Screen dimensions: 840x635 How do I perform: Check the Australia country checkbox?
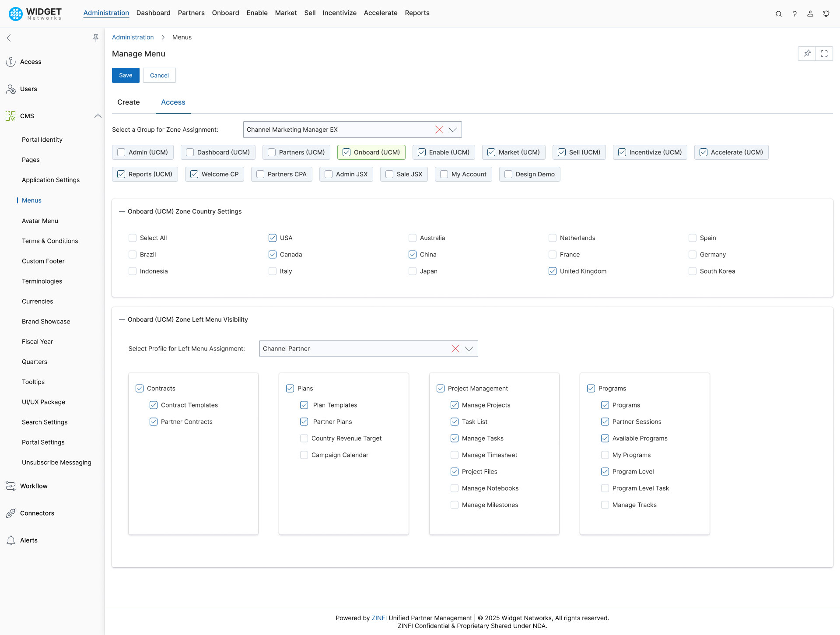pyautogui.click(x=413, y=238)
